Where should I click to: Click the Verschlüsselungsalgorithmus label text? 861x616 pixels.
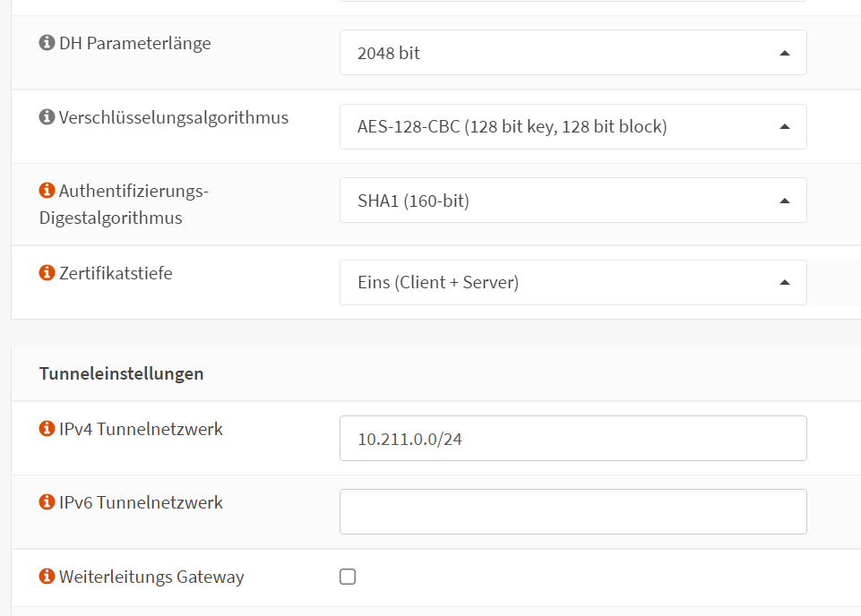174,117
